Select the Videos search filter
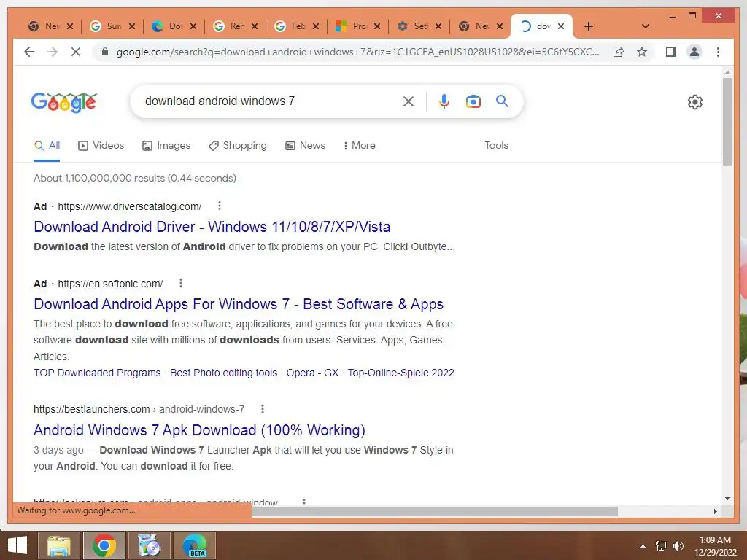Image resolution: width=747 pixels, height=560 pixels. coord(101,146)
